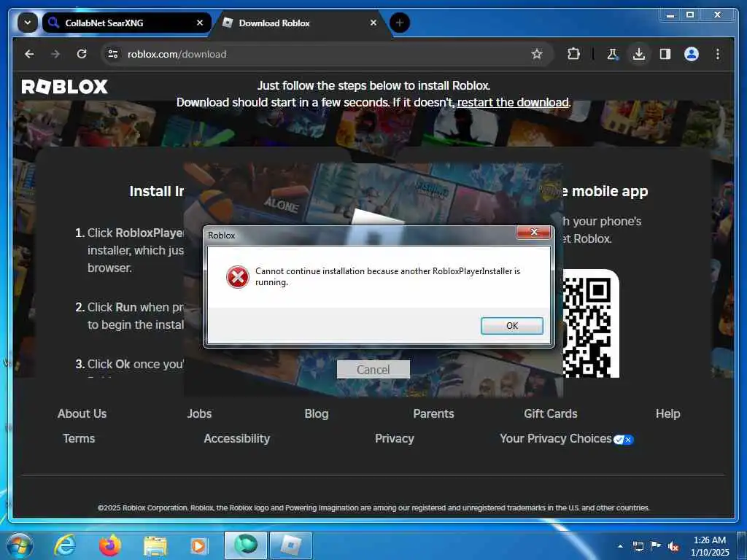Screen dimensions: 747x560
Task: Open the Blog footer link
Action: 317,414
